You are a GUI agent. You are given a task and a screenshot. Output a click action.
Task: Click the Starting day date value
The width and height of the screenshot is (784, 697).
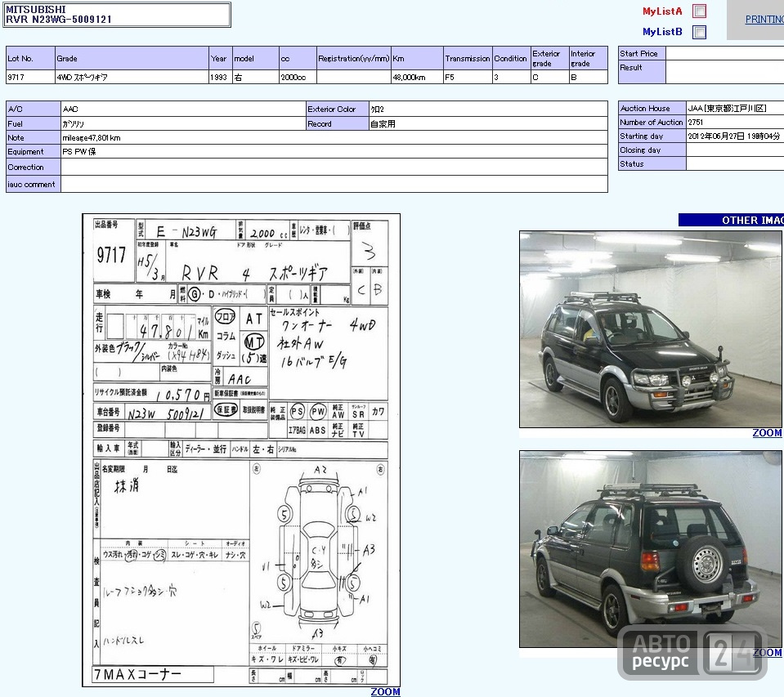[733, 136]
